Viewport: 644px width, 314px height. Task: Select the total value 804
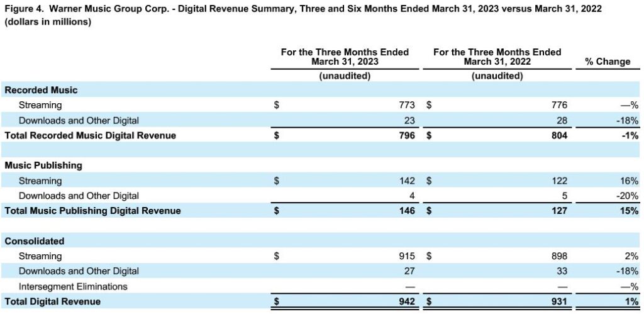[x=559, y=136]
